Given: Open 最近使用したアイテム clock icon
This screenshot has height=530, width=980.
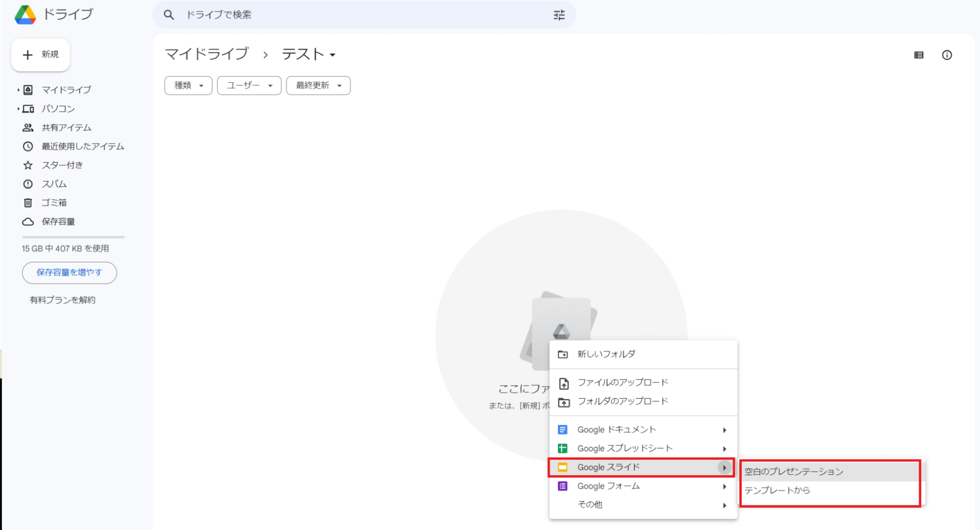Looking at the screenshot, I should coord(28,146).
